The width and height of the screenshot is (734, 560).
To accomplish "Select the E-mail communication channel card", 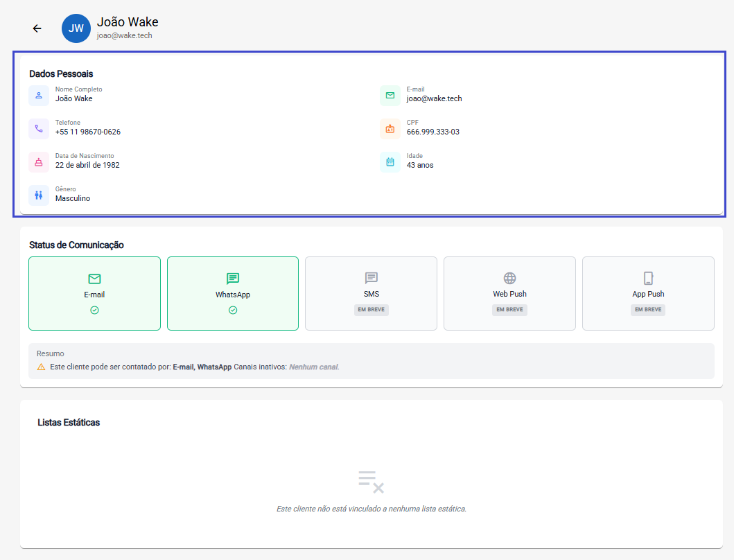I will click(x=94, y=293).
